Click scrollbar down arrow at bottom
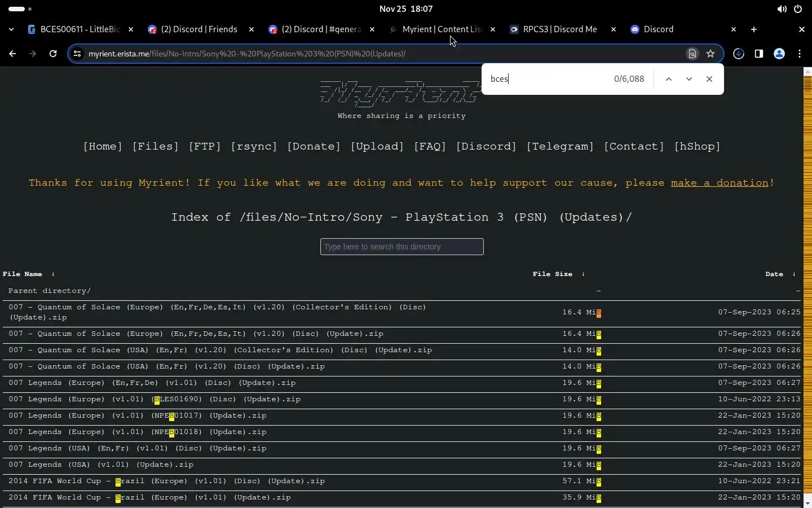This screenshot has height=508, width=812. [807, 503]
